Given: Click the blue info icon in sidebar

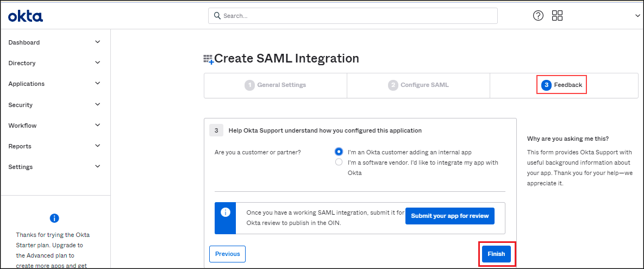Looking at the screenshot, I should pyautogui.click(x=55, y=218).
